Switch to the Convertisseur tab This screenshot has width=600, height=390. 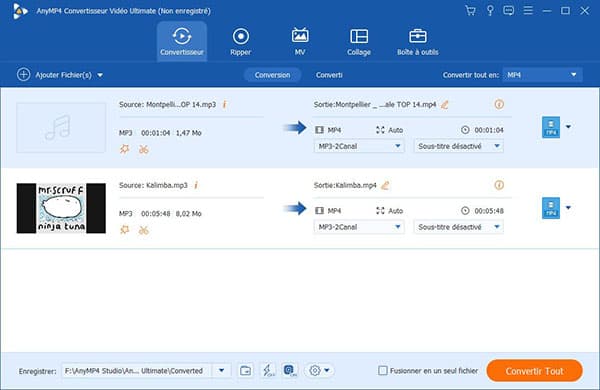click(x=182, y=41)
